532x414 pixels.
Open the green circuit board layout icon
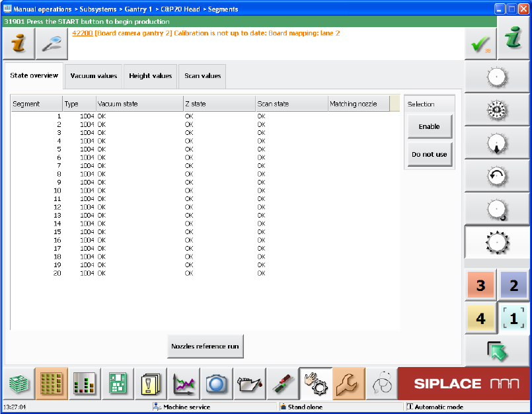click(x=118, y=384)
